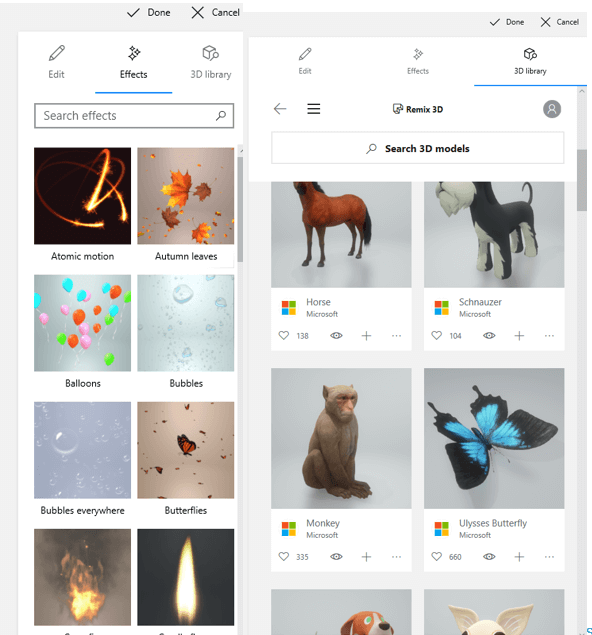592x635 pixels.
Task: Like the Ulysses Butterfly with heart icon
Action: point(437,556)
